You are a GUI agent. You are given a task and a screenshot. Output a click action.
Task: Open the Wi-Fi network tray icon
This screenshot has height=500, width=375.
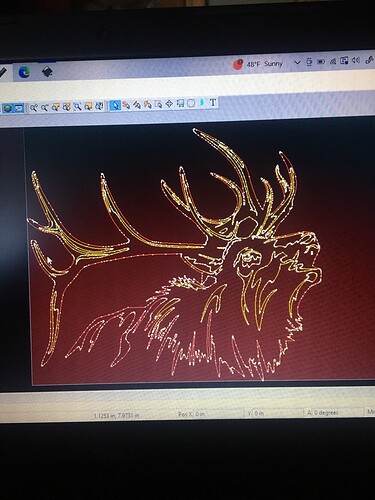332,61
